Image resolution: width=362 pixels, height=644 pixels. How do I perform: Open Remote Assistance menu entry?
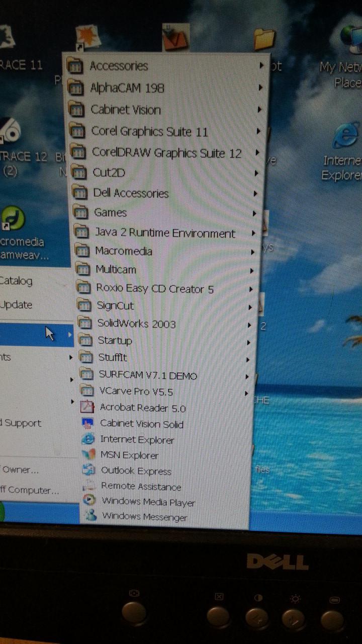tap(140, 487)
